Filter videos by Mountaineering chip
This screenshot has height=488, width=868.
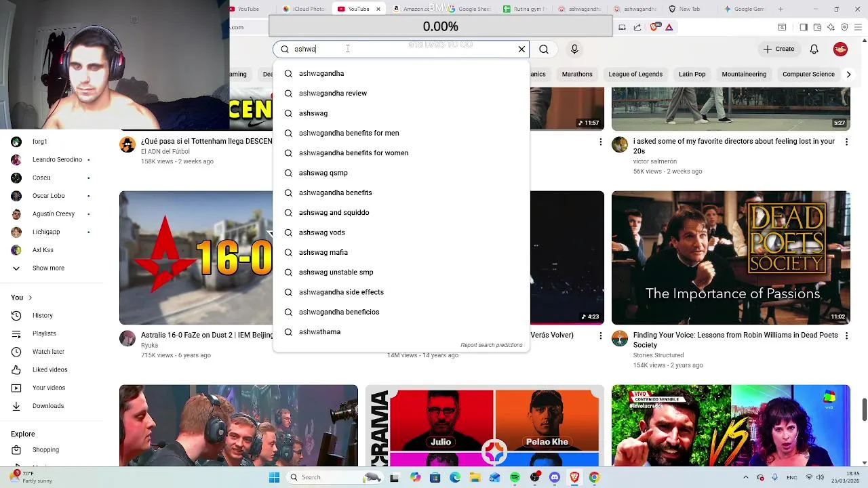744,74
